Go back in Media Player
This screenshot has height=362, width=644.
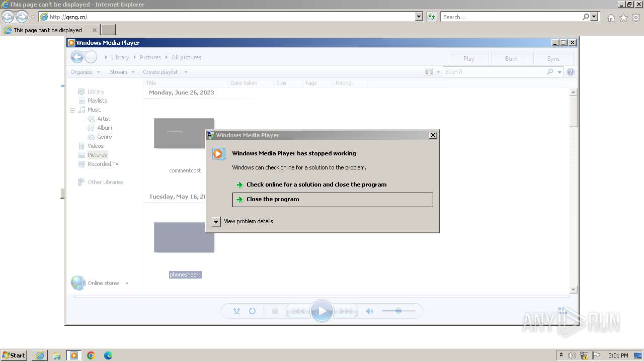pos(76,57)
